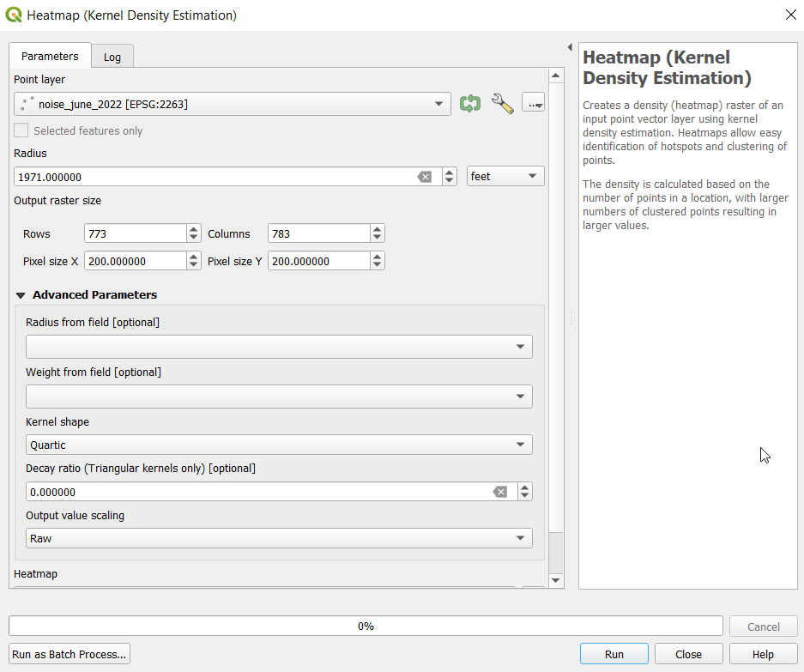Clear the Radius value field
The width and height of the screenshot is (804, 672).
[x=425, y=177]
